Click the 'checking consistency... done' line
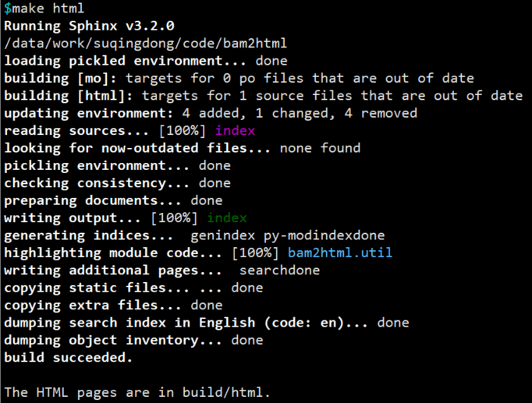The width and height of the screenshot is (532, 403). (x=117, y=183)
